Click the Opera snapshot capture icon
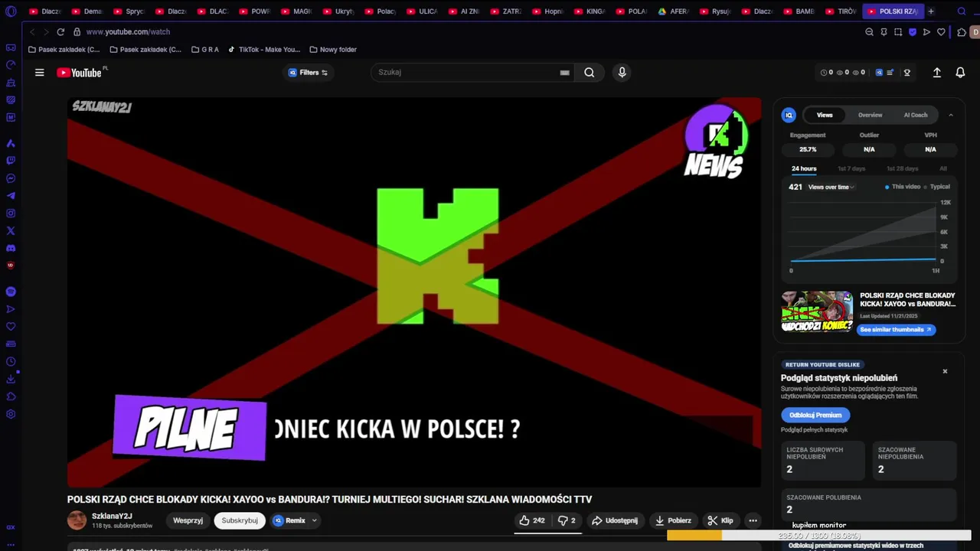This screenshot has width=980, height=551. 898,32
